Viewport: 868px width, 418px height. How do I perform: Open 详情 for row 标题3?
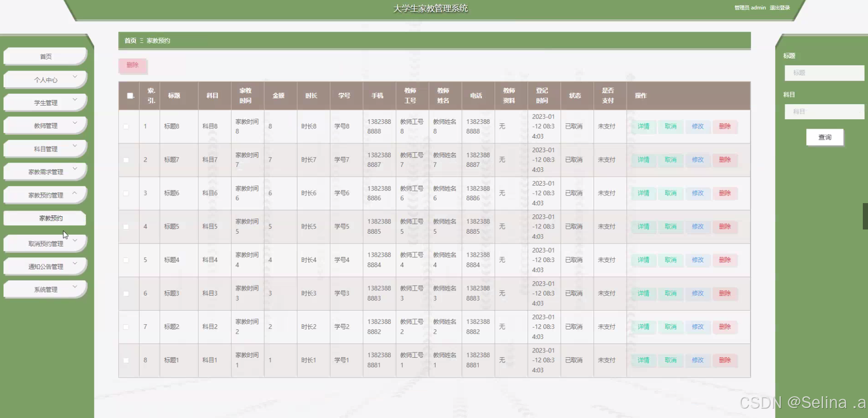click(x=644, y=294)
